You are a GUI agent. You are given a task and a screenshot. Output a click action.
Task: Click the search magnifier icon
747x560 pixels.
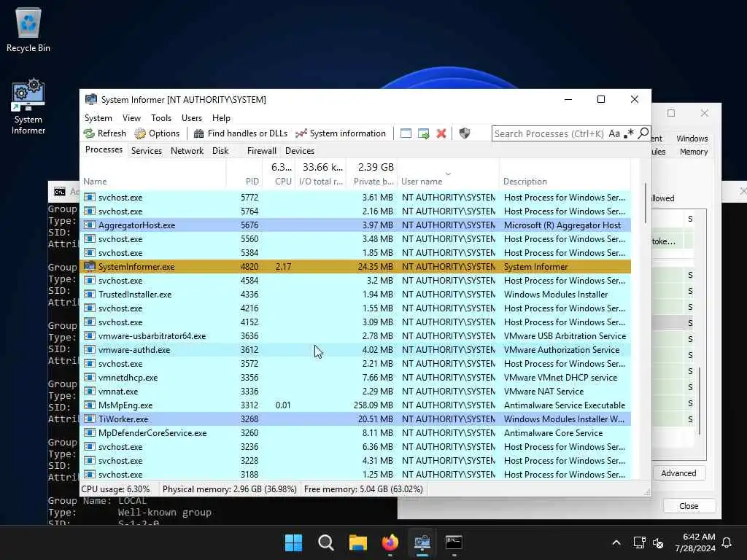pyautogui.click(x=643, y=133)
